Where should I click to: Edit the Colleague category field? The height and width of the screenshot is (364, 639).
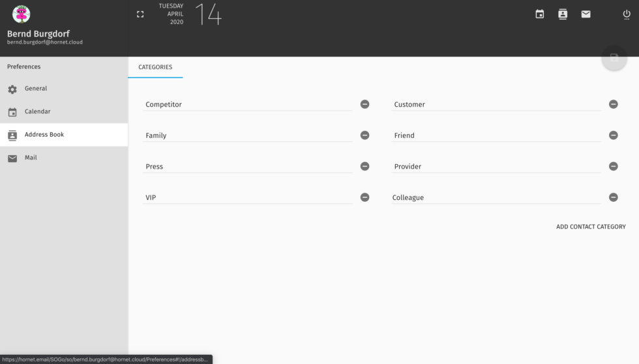coord(496,197)
